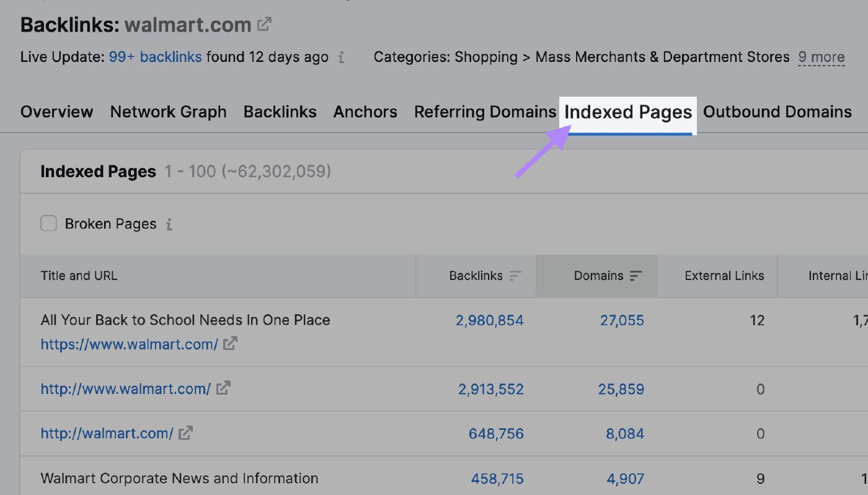Open external link icon for http://walmart.com/
The height and width of the screenshot is (495, 868).
pyautogui.click(x=185, y=433)
